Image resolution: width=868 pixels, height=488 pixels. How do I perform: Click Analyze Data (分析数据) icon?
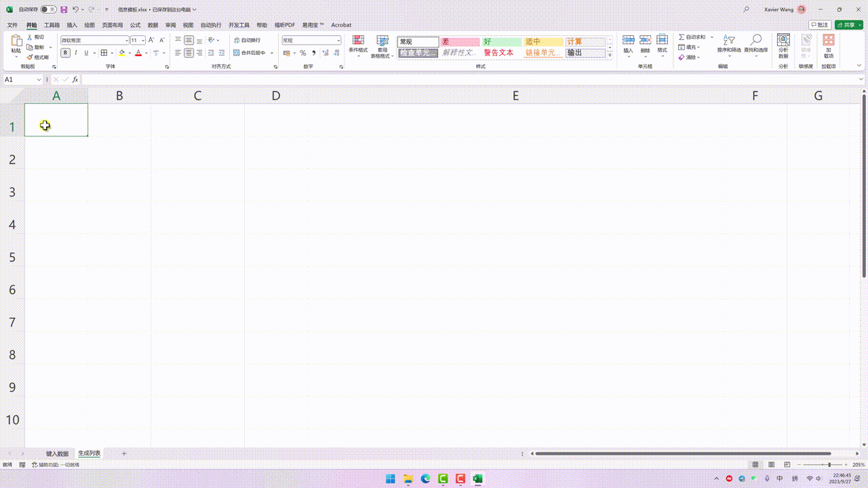783,45
